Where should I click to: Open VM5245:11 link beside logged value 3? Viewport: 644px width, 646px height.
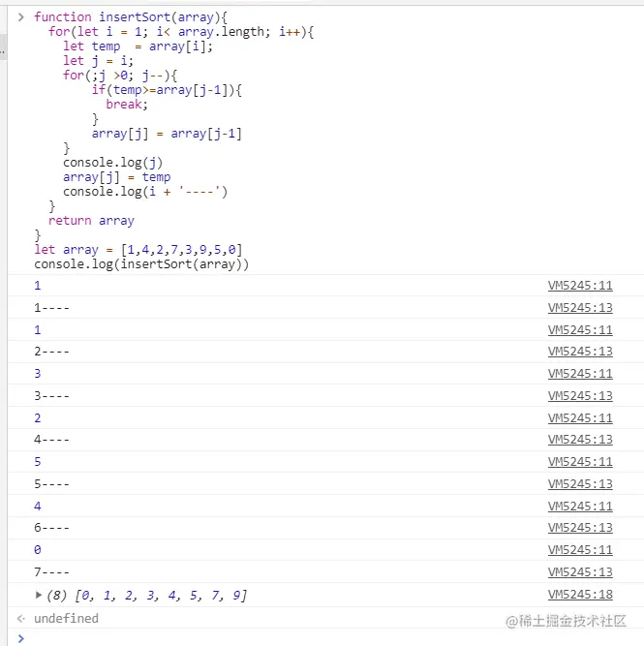[x=580, y=374]
